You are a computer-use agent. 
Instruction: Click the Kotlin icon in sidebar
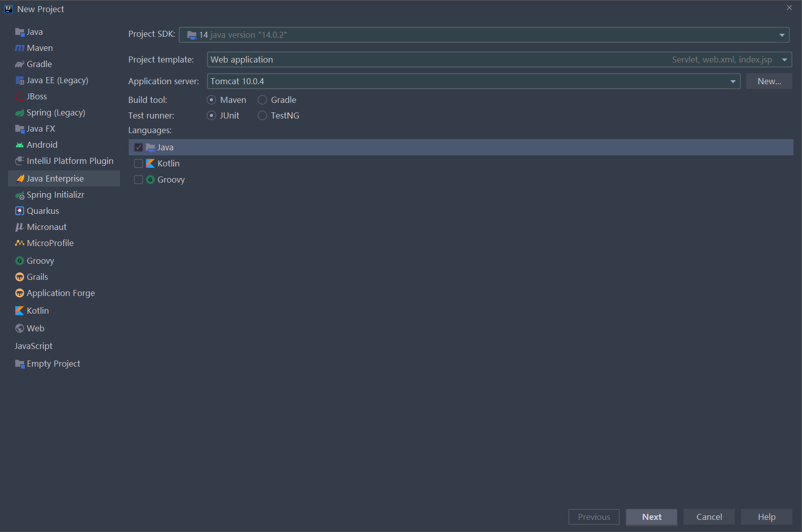pyautogui.click(x=20, y=311)
